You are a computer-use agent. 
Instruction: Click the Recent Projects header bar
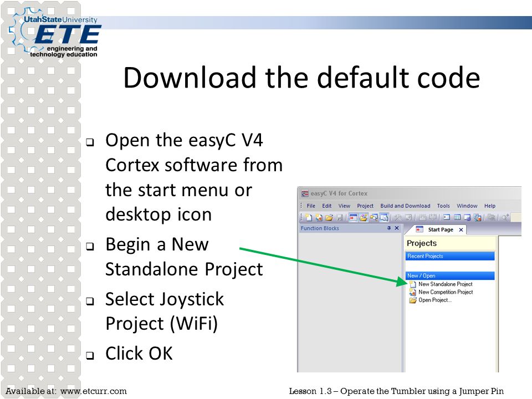(x=450, y=256)
